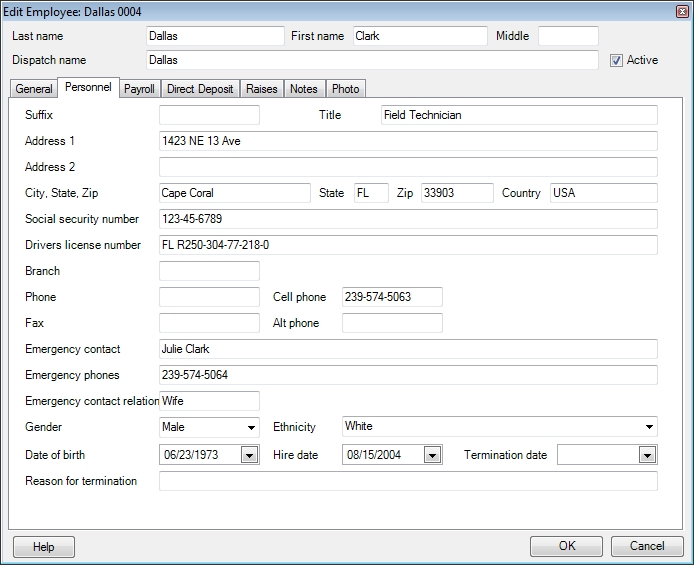
Task: Click the Suffix input field
Action: [x=209, y=115]
